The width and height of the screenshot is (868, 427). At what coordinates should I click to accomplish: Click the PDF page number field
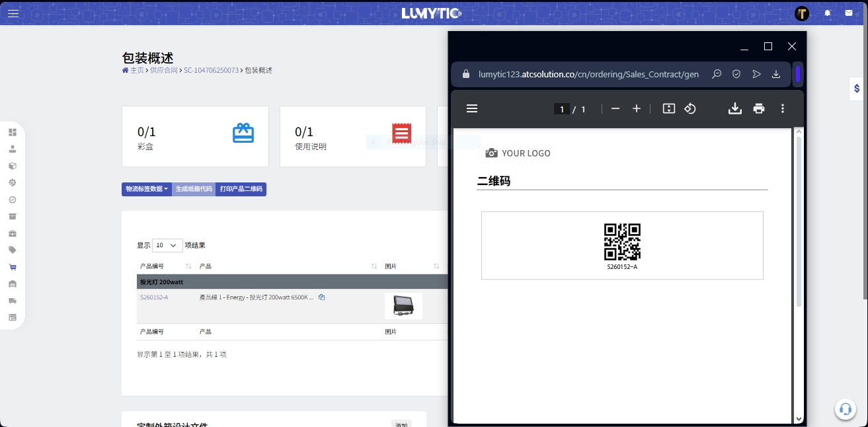coord(561,109)
